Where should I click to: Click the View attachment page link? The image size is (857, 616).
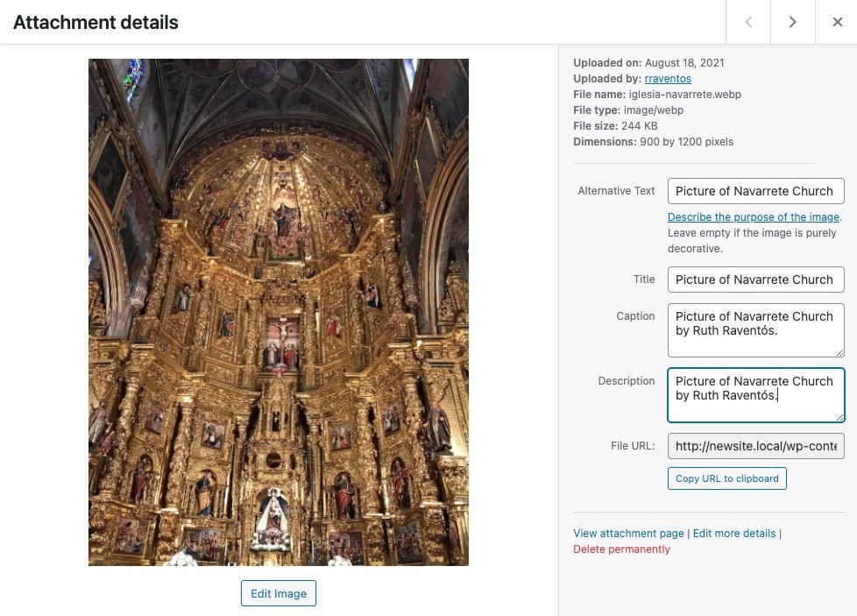(628, 533)
